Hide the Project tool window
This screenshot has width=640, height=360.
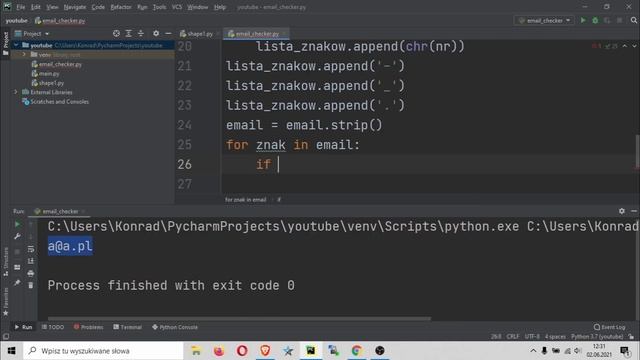pos(168,33)
